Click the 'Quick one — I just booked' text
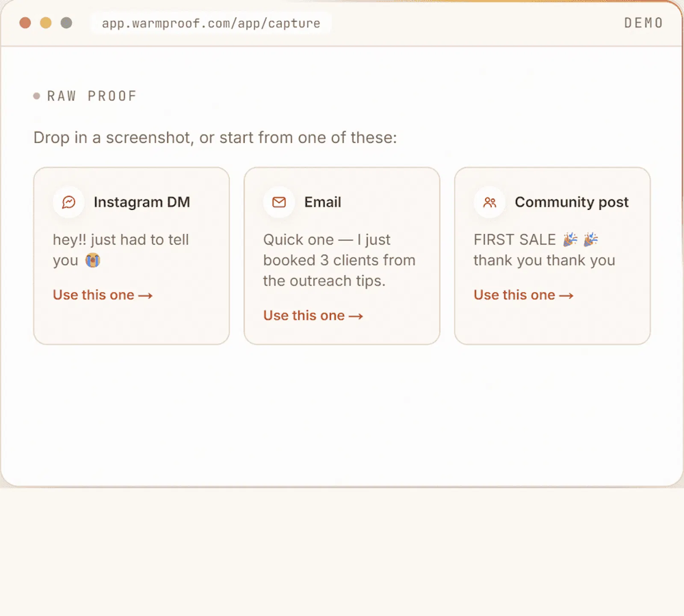The height and width of the screenshot is (616, 684). coord(339,260)
